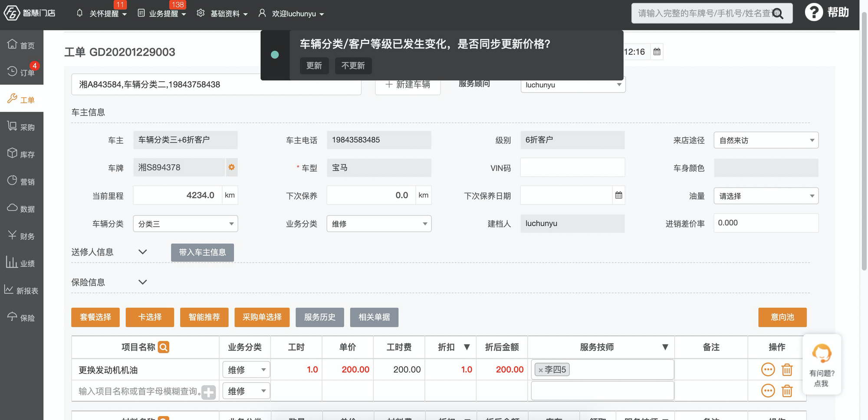
Task: Open the 有问题?点我 customer service widget
Action: pyautogui.click(x=822, y=364)
